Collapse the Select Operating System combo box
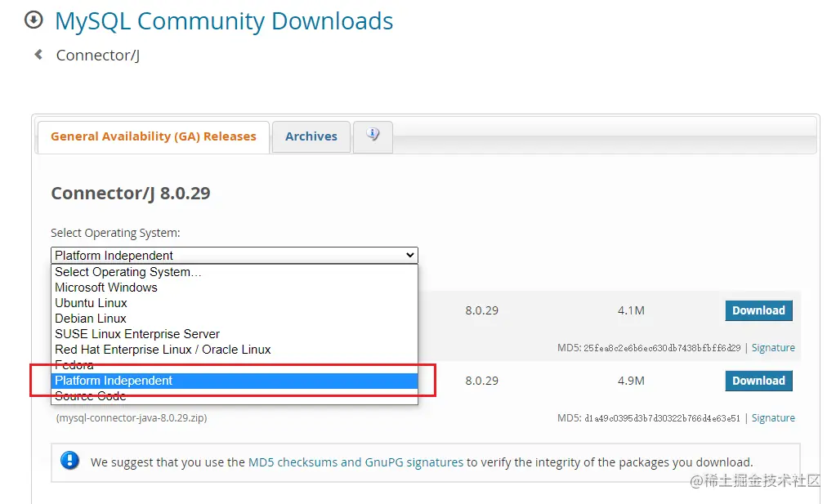Image resolution: width=836 pixels, height=504 pixels. click(234, 255)
